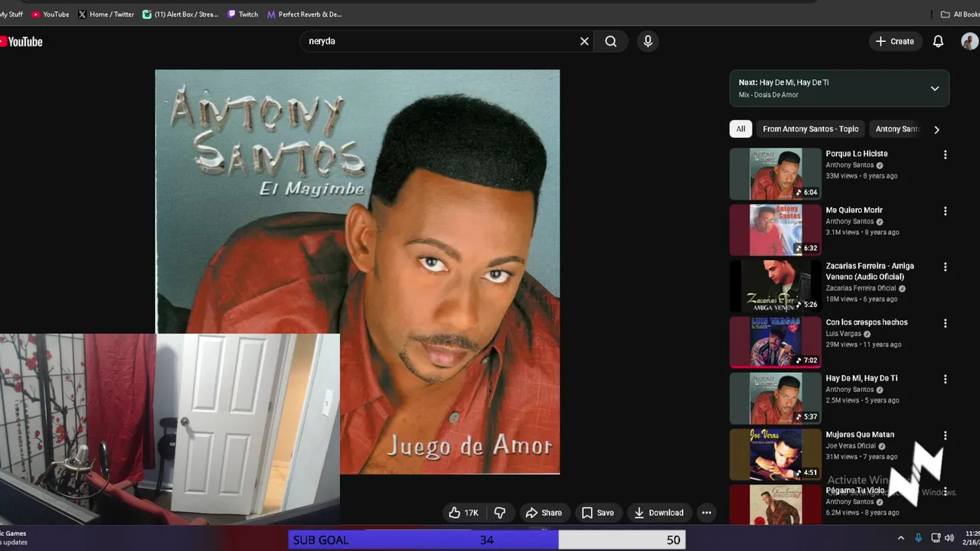Click the Download button

pos(658,513)
